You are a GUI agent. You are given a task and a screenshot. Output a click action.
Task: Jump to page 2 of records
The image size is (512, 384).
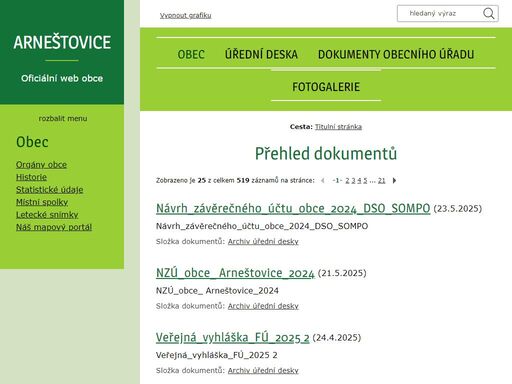(347, 181)
